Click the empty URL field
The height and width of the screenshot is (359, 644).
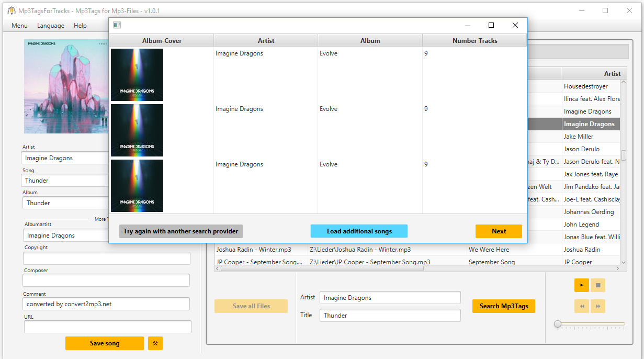point(108,327)
